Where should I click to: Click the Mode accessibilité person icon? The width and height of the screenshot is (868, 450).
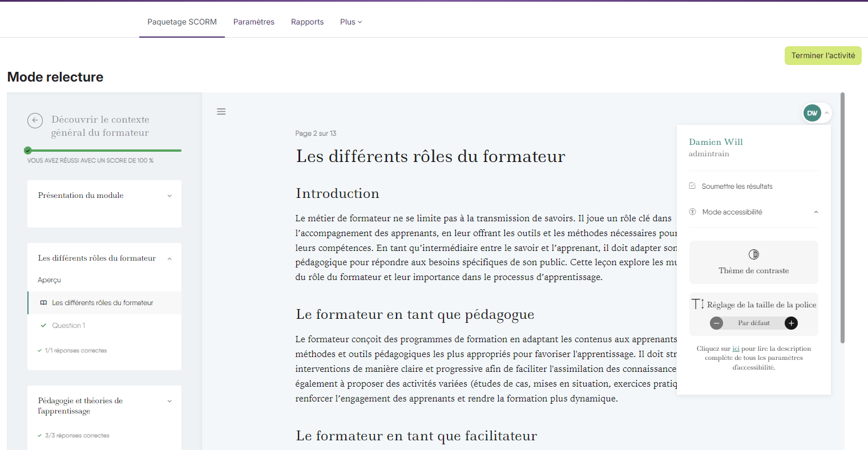tap(692, 212)
